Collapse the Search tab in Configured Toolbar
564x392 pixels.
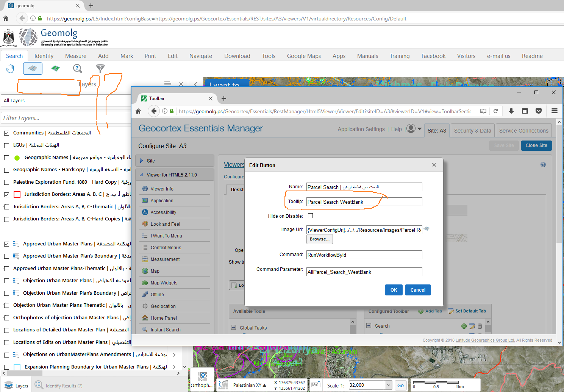point(369,326)
